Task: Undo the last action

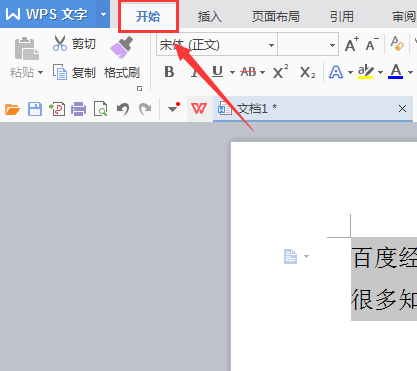Action: (123, 109)
